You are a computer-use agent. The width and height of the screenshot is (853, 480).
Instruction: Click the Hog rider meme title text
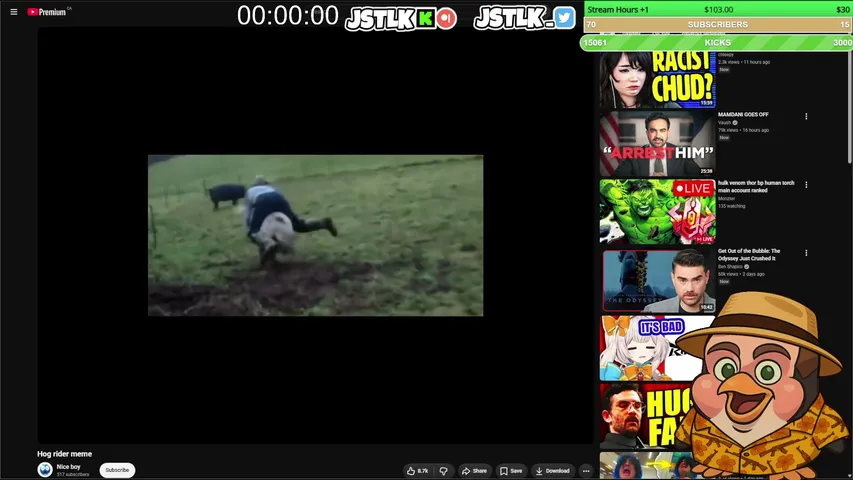coord(65,454)
